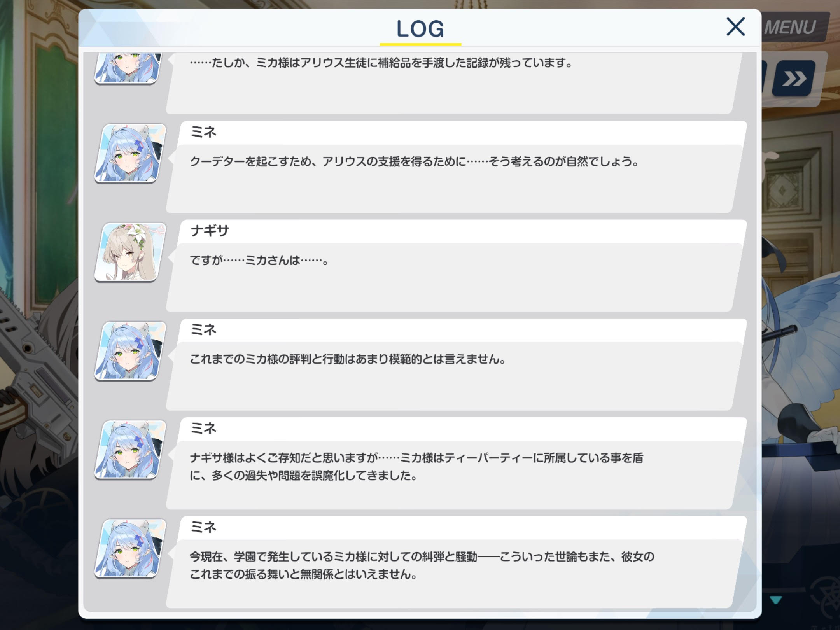Screen dimensions: 840x630
Task: Click the ミネ name above 今現在 line
Action: point(203,527)
